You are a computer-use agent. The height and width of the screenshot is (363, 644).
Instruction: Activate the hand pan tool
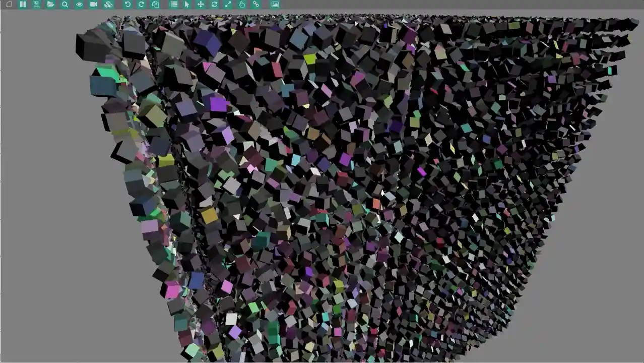point(241,5)
